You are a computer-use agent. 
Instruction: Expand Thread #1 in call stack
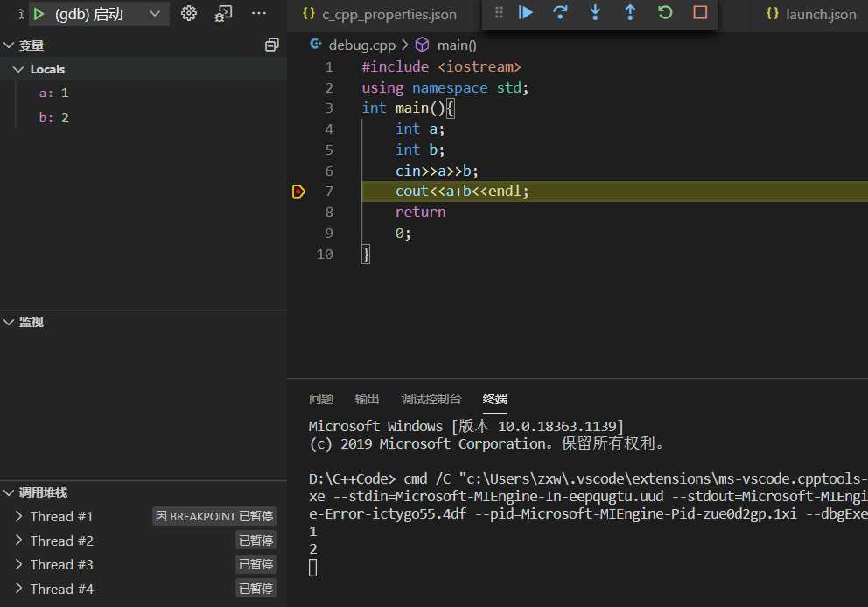pos(19,516)
